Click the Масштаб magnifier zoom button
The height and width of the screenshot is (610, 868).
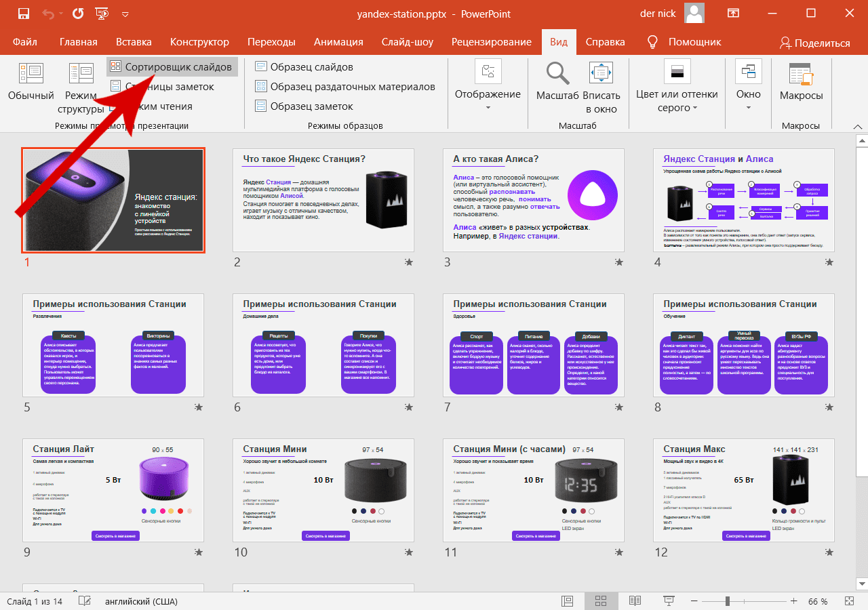(x=557, y=81)
